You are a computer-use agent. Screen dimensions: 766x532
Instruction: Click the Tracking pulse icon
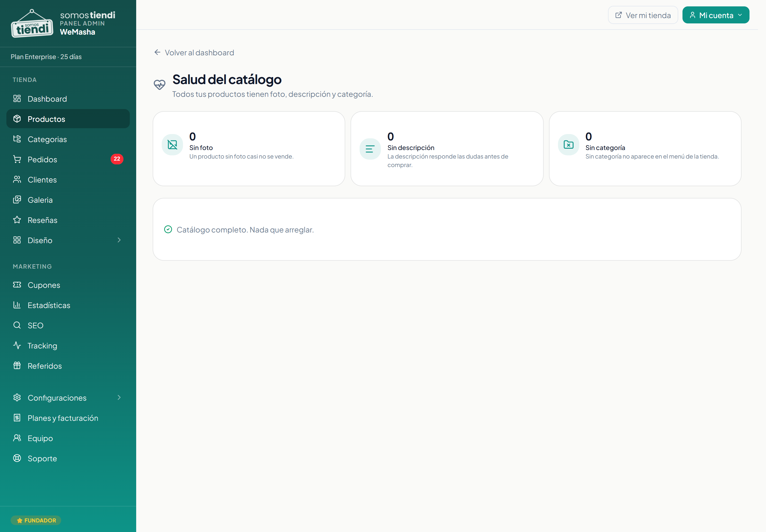17,345
